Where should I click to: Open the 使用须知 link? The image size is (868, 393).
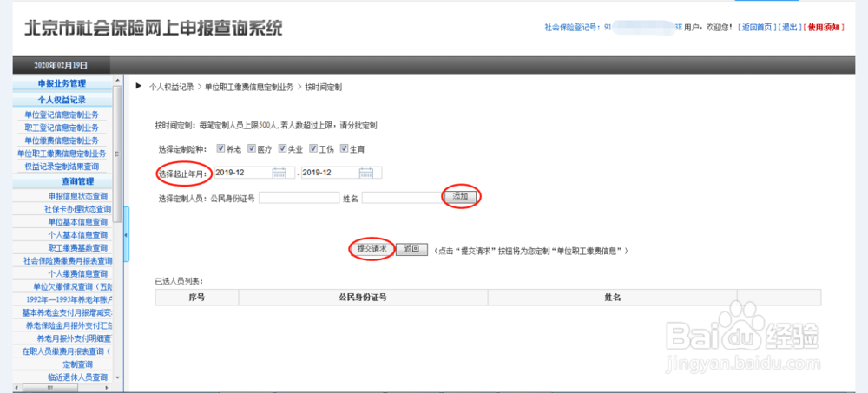pyautogui.click(x=823, y=27)
